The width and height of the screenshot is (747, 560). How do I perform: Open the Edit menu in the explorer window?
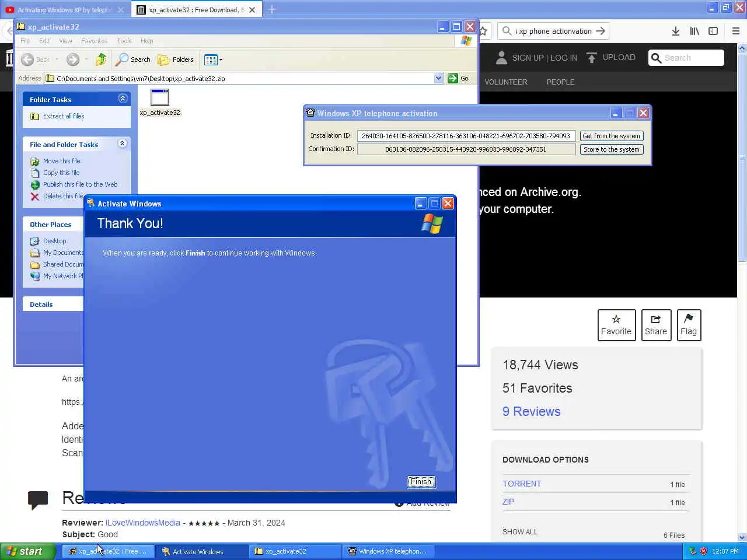[44, 41]
